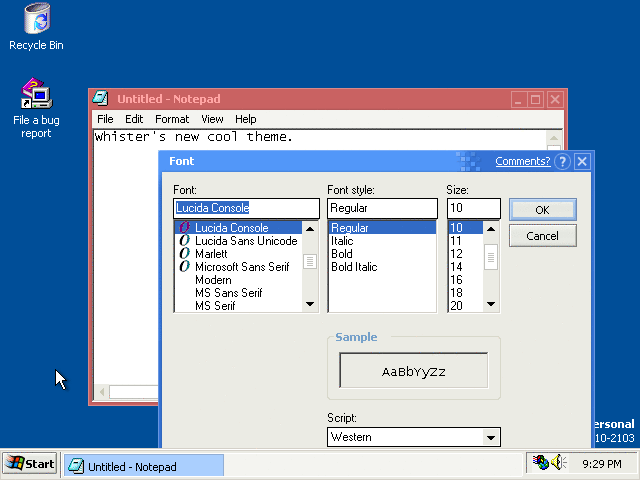Select MS Sans Serif font

[x=238, y=293]
